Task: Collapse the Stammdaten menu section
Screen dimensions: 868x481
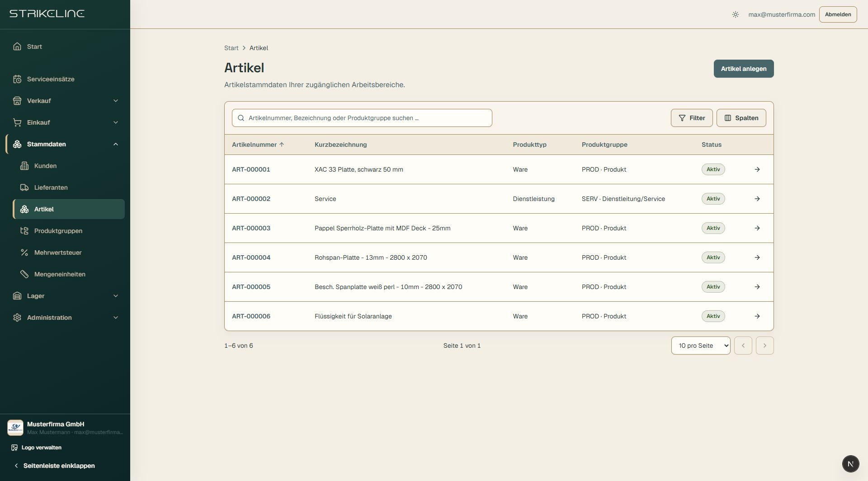Action: (x=65, y=144)
